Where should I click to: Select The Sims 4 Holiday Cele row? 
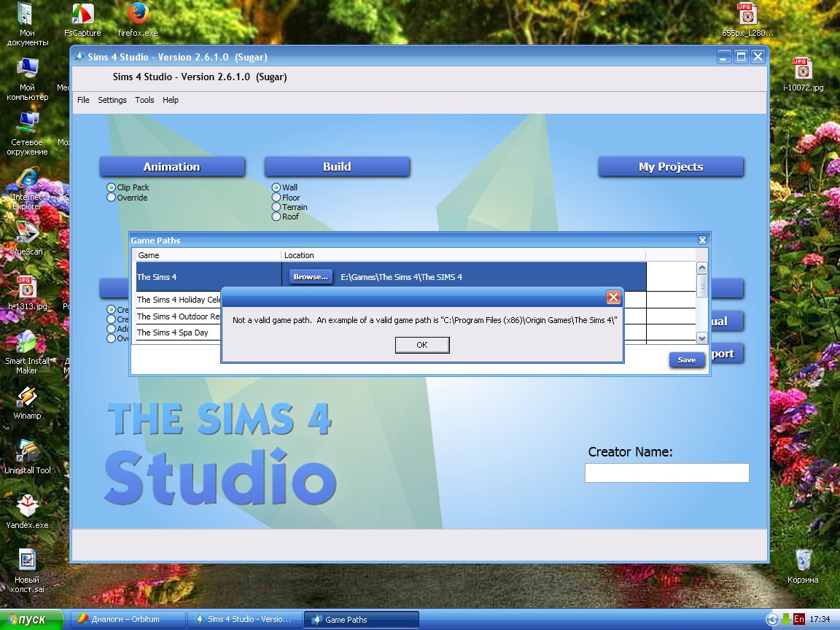click(x=179, y=300)
